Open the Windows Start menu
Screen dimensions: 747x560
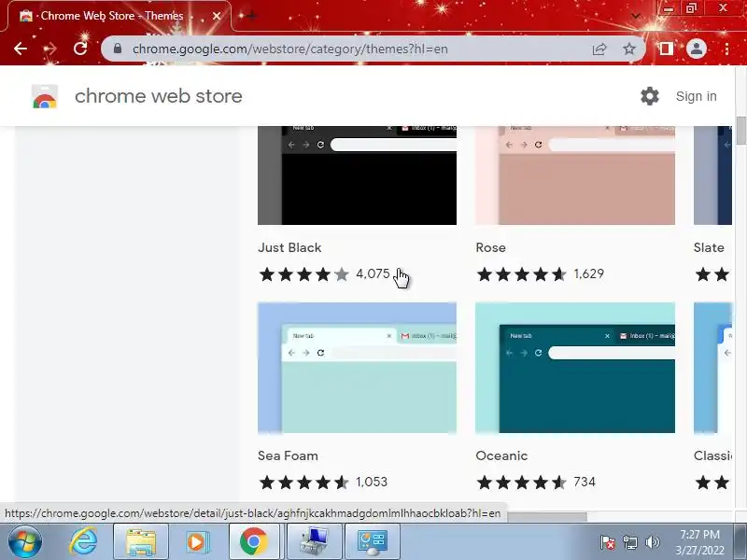25,542
